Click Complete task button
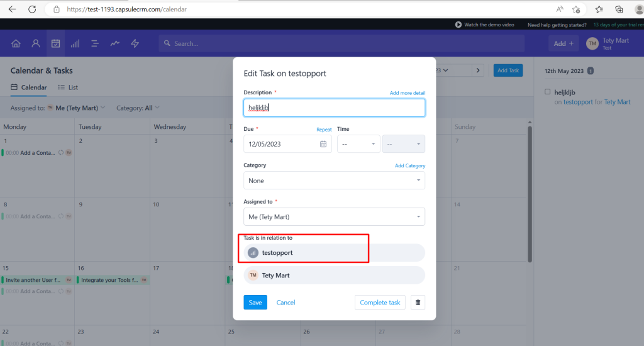The width and height of the screenshot is (644, 346). pos(380,303)
